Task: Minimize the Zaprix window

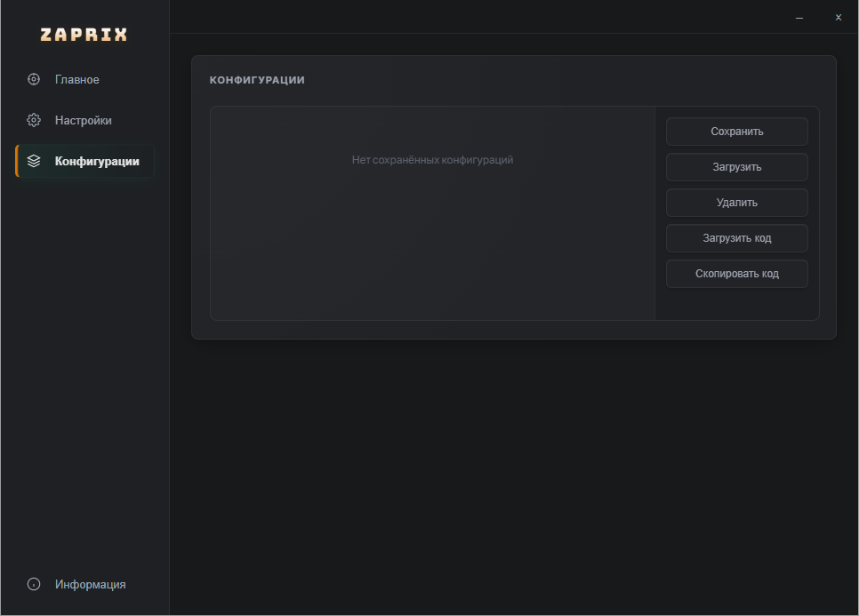Action: tap(799, 18)
